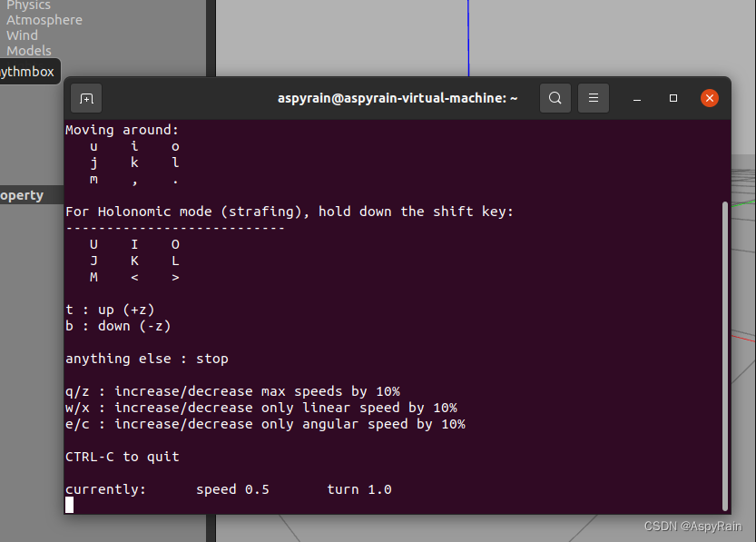Image resolution: width=756 pixels, height=542 pixels.
Task: Select Models in Gazebo world tree
Action: click(29, 51)
